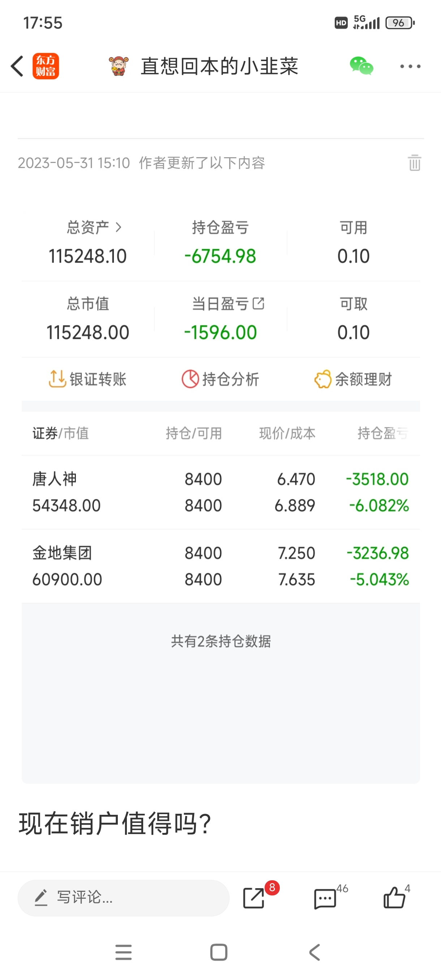
Task: Tap the 证券/市值 column header
Action: tap(60, 433)
